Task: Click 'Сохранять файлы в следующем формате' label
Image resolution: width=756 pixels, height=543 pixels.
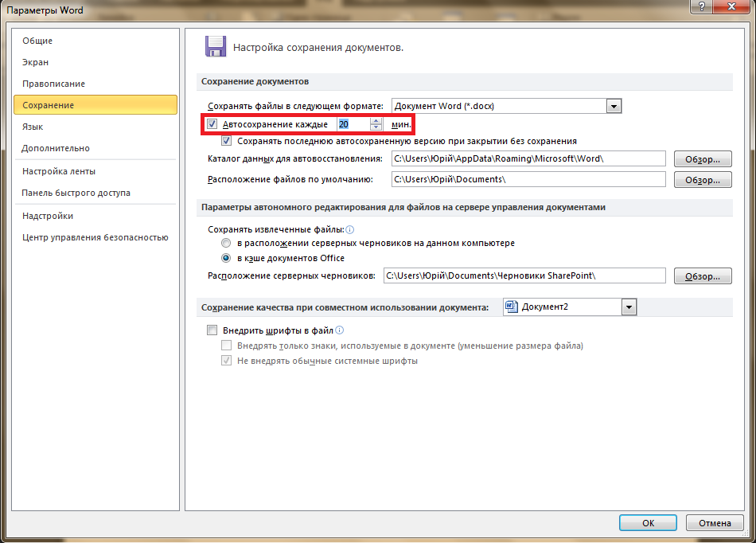Action: (295, 106)
